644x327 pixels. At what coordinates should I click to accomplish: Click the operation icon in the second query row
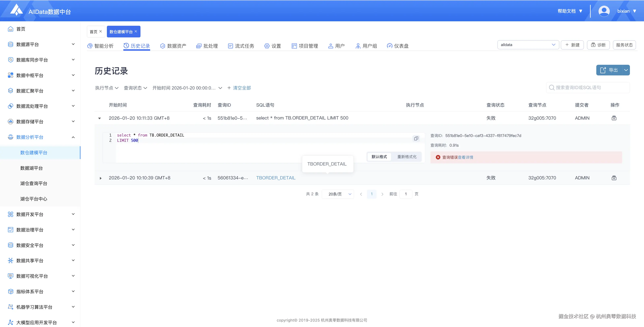(614, 178)
